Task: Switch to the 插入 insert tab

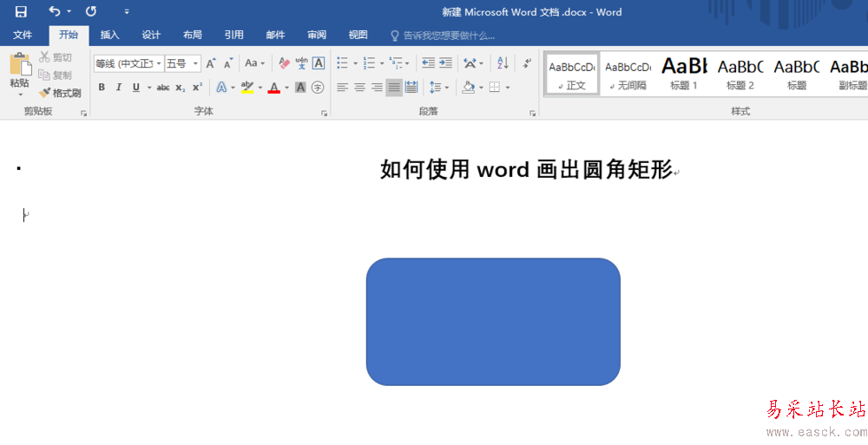Action: (109, 36)
